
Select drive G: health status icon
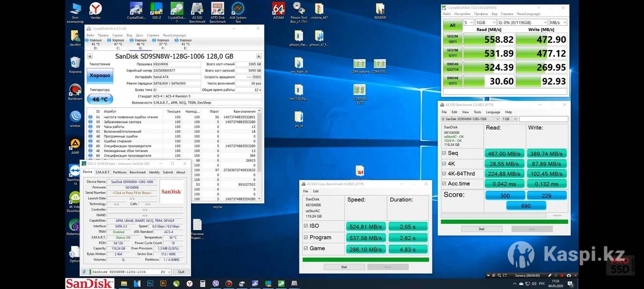point(131,40)
